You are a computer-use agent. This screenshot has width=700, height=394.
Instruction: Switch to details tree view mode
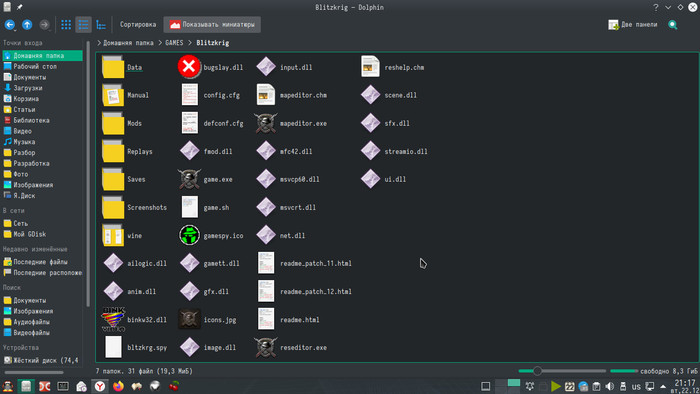point(101,25)
